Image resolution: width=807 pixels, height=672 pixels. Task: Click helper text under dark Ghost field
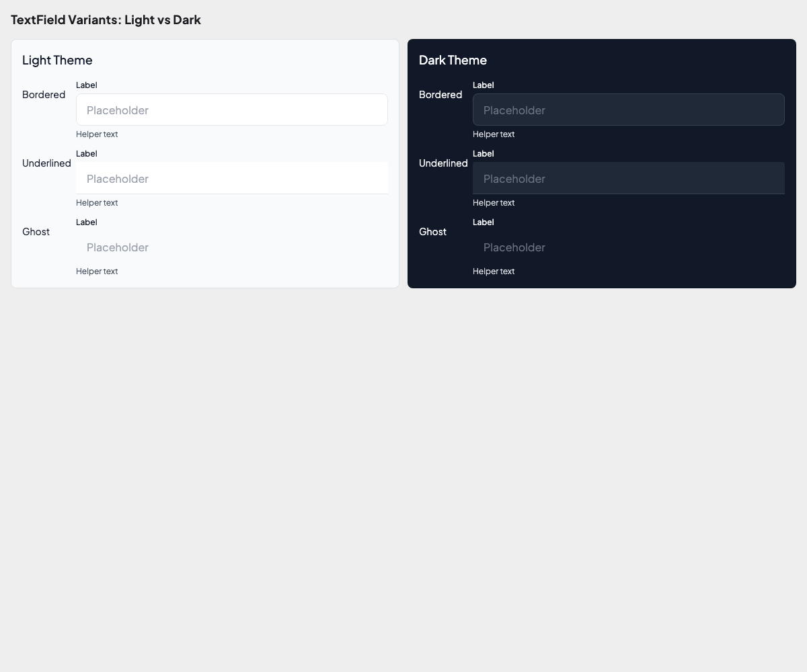494,271
